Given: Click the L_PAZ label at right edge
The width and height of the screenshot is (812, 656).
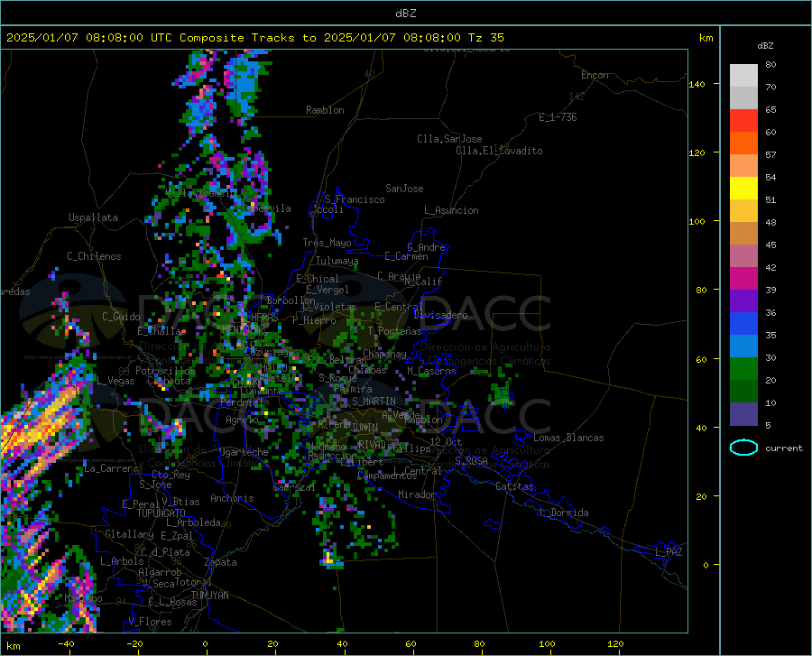Looking at the screenshot, I should click(x=669, y=552).
